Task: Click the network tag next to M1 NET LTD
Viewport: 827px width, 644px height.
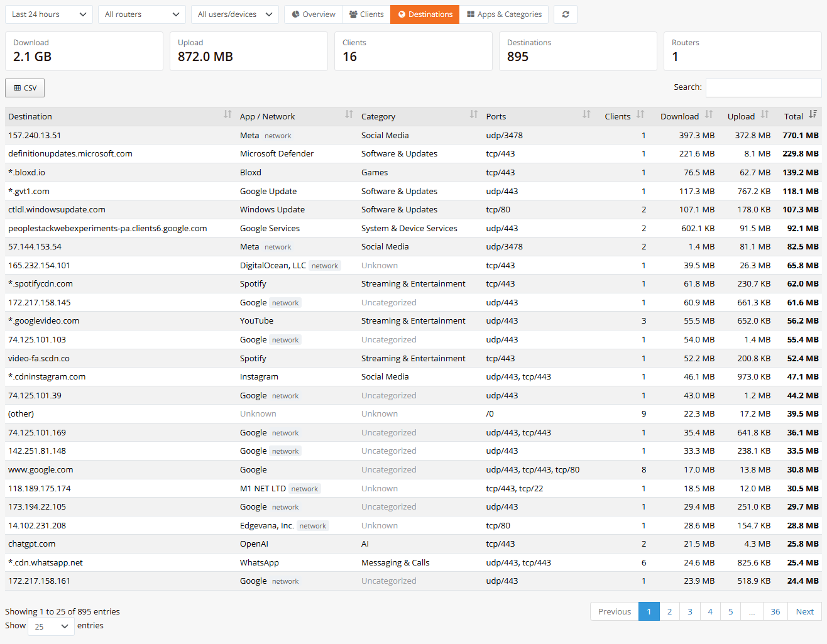Action: click(305, 489)
